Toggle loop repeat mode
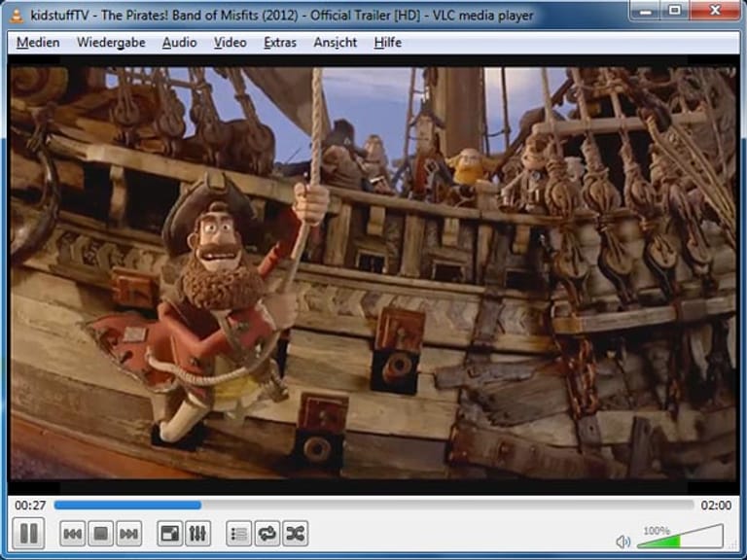 pos(267,534)
